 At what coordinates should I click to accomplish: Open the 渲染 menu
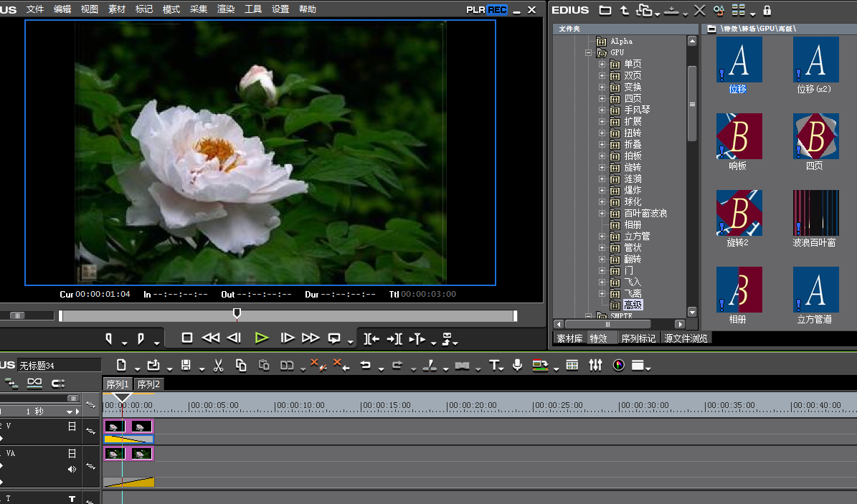click(226, 9)
